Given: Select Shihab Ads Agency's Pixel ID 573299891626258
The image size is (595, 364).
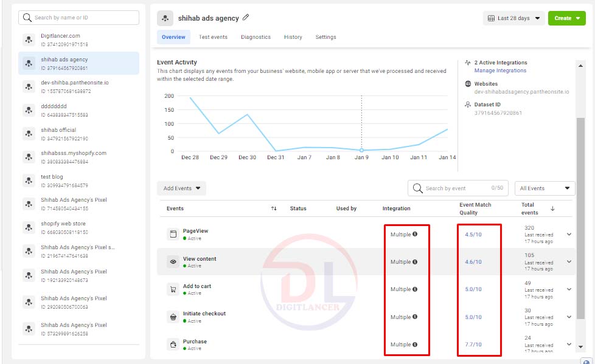Looking at the screenshot, I should point(78,329).
